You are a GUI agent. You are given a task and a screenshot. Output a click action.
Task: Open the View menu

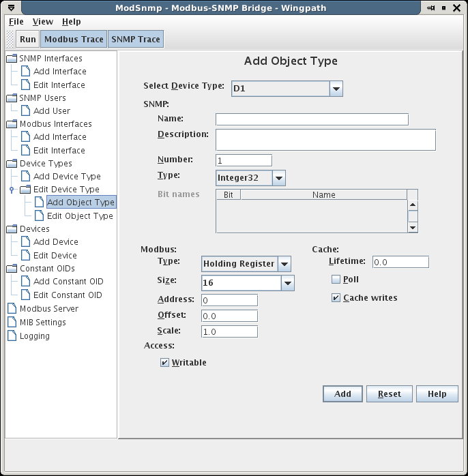[x=43, y=22]
